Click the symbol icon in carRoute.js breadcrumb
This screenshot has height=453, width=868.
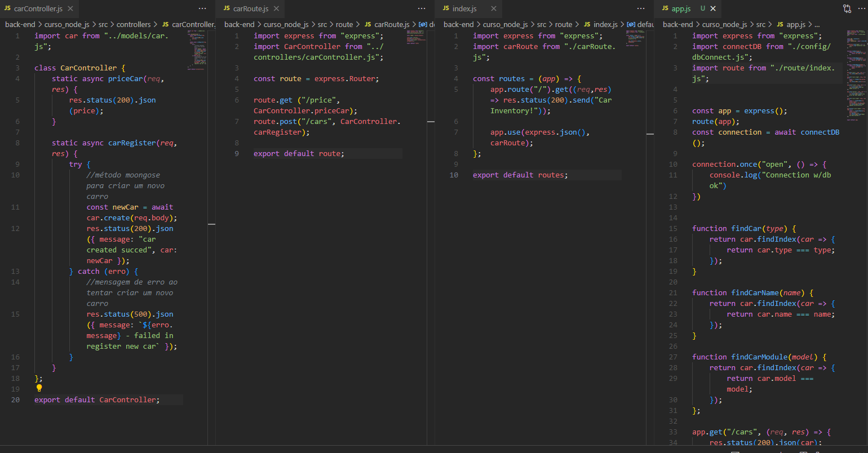tap(423, 24)
